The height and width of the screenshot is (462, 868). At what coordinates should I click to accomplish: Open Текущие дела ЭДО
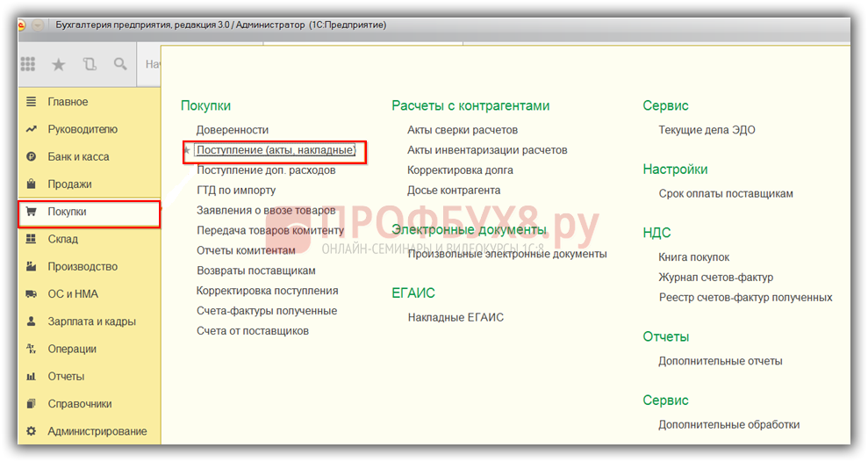click(x=707, y=130)
